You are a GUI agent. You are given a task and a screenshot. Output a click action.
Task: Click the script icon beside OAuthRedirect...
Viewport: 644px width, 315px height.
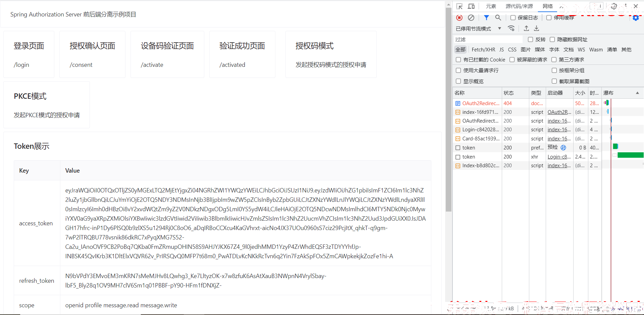[458, 121]
